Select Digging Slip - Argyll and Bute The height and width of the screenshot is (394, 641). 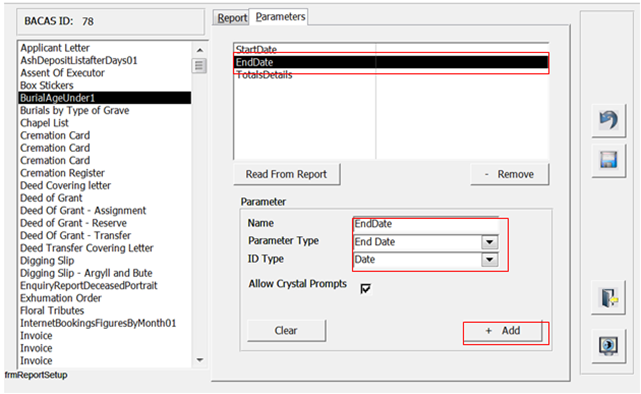(x=105, y=273)
